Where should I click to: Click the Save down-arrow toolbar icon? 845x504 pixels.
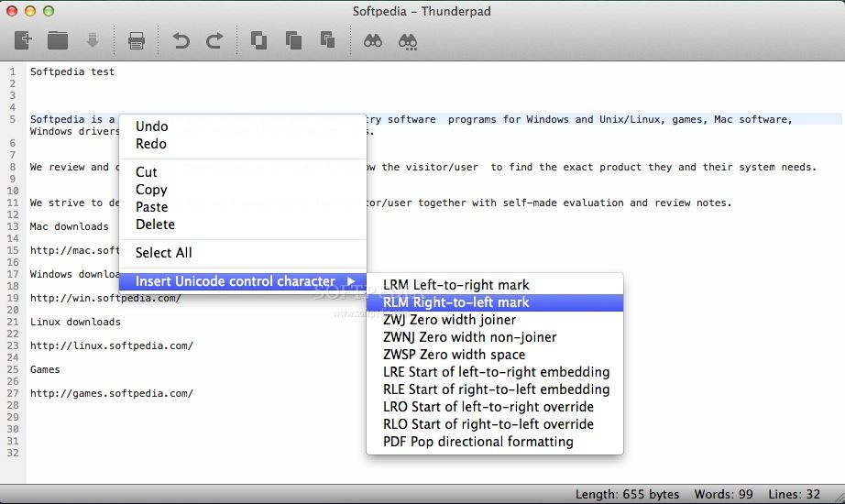93,40
